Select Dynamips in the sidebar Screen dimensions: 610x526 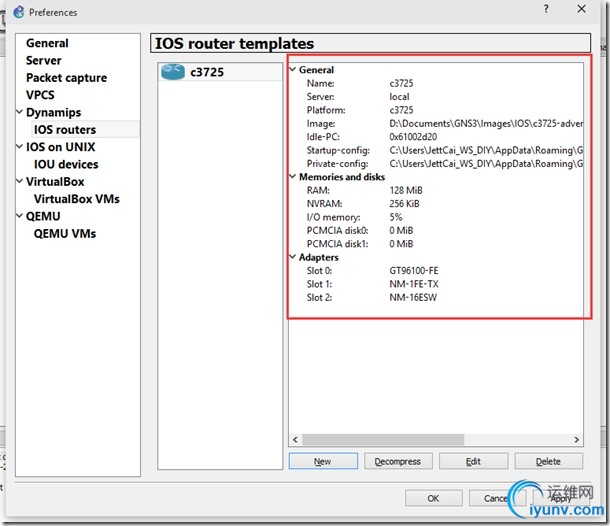pyautogui.click(x=53, y=112)
